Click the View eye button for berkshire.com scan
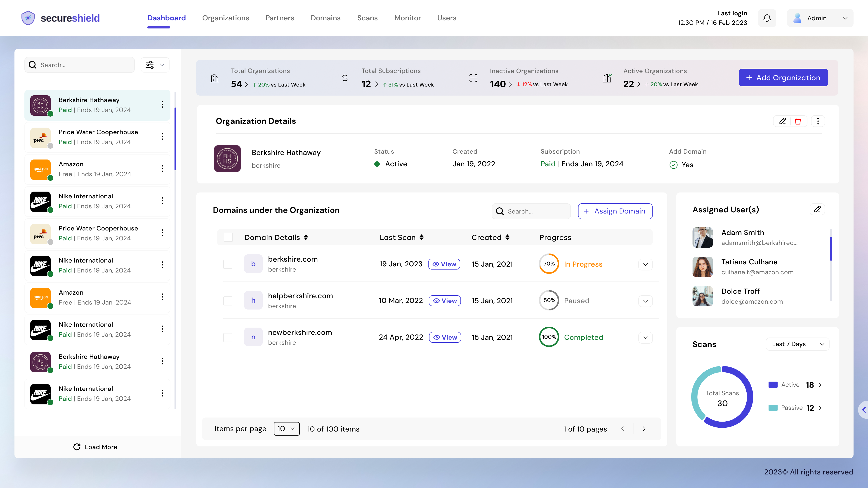 coord(444,264)
